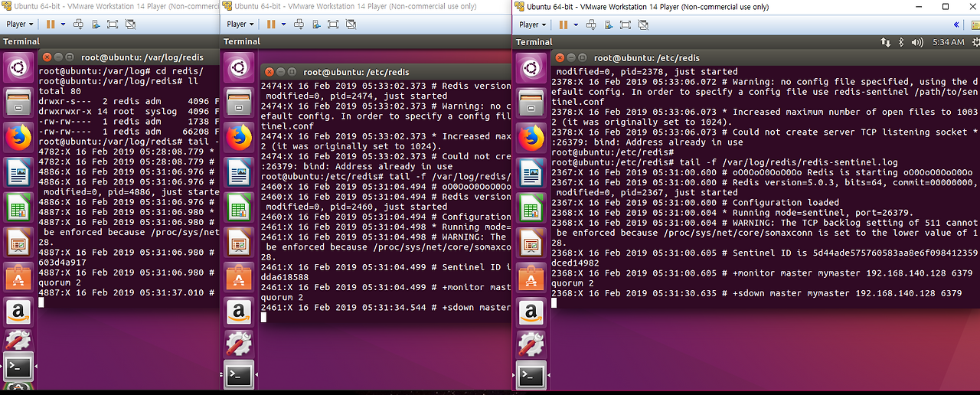This screenshot has height=395, width=980.
Task: Open the Player dropdown in the leftmost VMware window
Action: click(20, 24)
